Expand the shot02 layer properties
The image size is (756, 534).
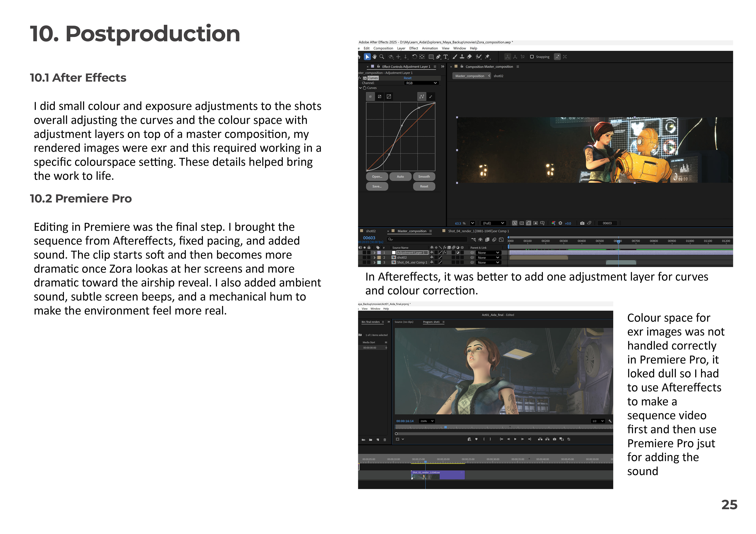(x=374, y=258)
